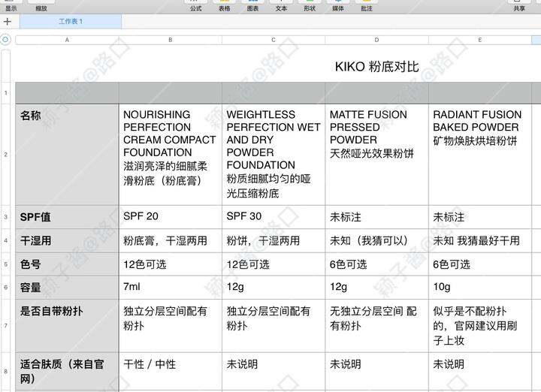Select the 粉底膏，干湿两用 cell
541x392 pixels.
(171, 240)
